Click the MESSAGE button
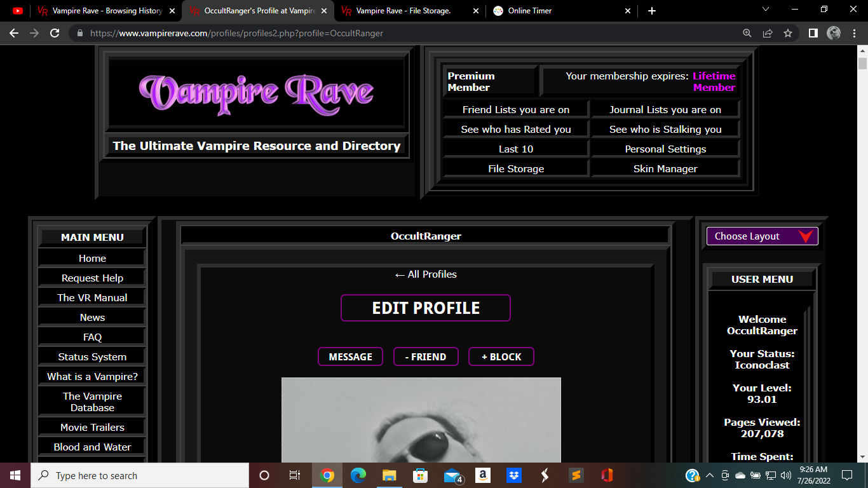 [x=350, y=356]
